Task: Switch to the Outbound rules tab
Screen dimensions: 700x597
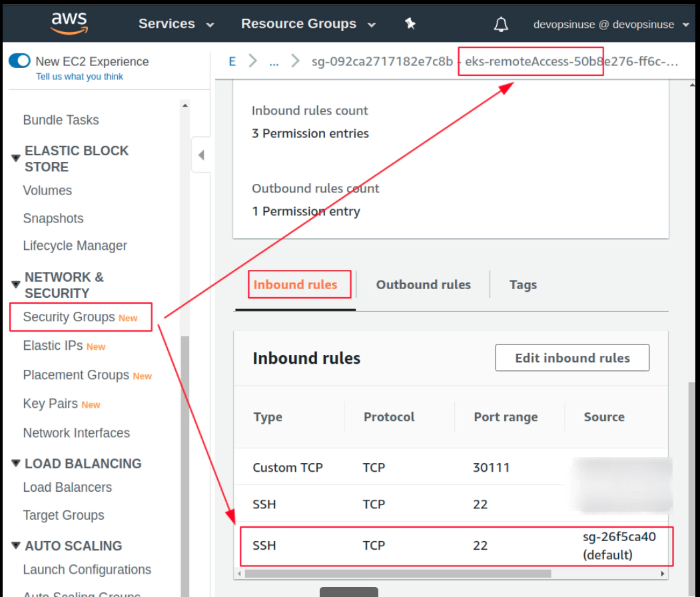Action: (423, 285)
